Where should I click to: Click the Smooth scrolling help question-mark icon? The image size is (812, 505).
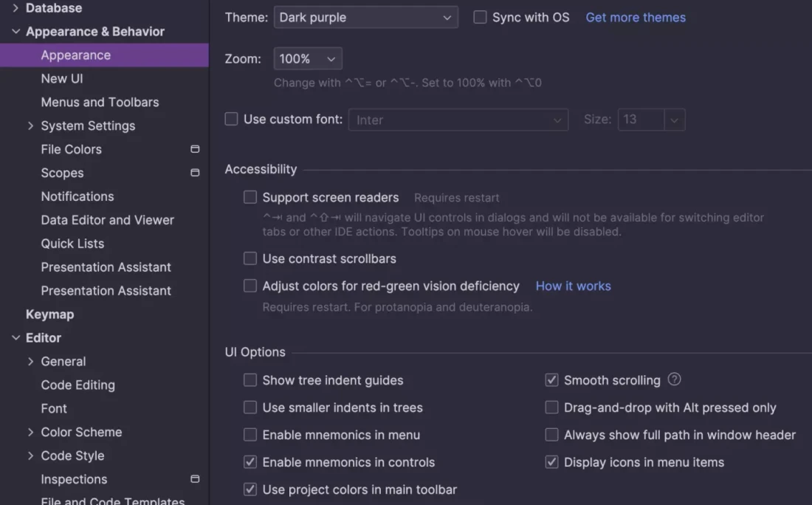[x=674, y=379]
